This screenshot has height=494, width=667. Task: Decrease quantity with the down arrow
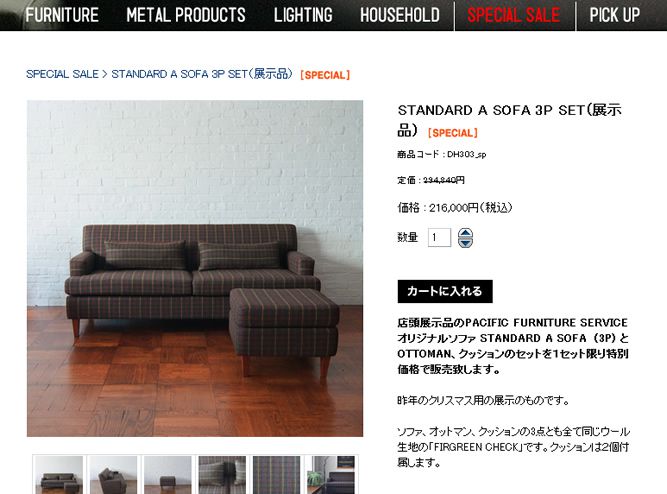[465, 243]
